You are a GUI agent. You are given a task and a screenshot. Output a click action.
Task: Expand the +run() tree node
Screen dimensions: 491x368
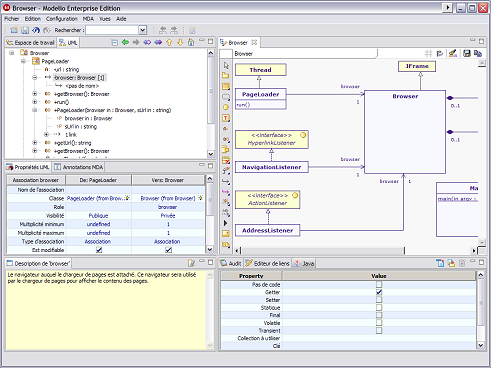[35, 102]
